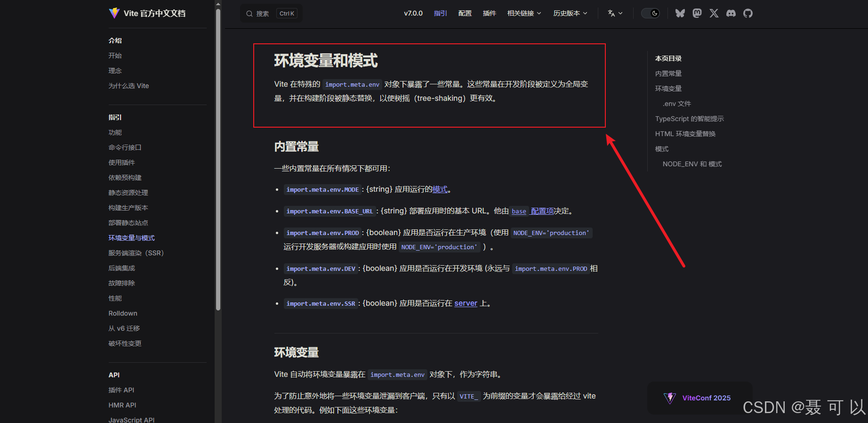Open sidebar item 性能
Viewport: 868px width, 423px height.
115,298
